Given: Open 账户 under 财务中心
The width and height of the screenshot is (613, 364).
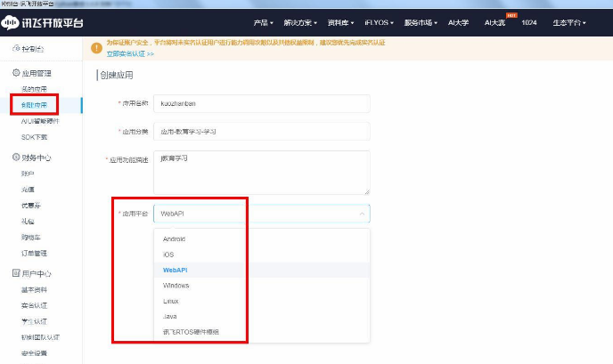Looking at the screenshot, I should tap(28, 174).
